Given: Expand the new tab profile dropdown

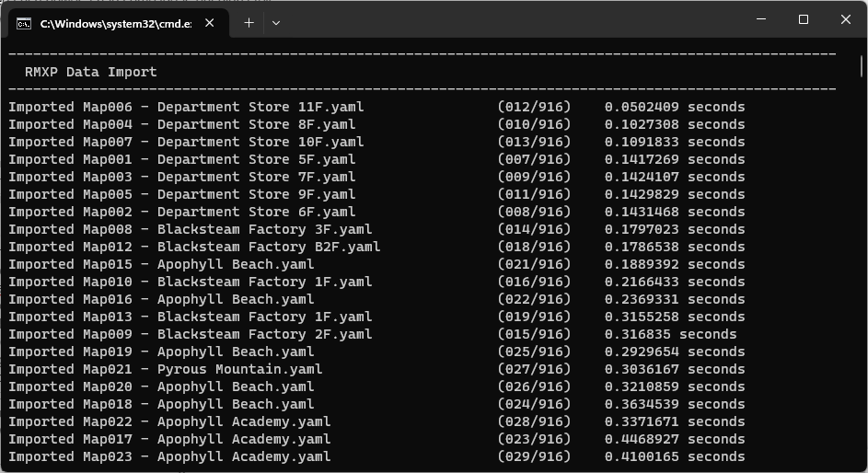Looking at the screenshot, I should click(275, 22).
